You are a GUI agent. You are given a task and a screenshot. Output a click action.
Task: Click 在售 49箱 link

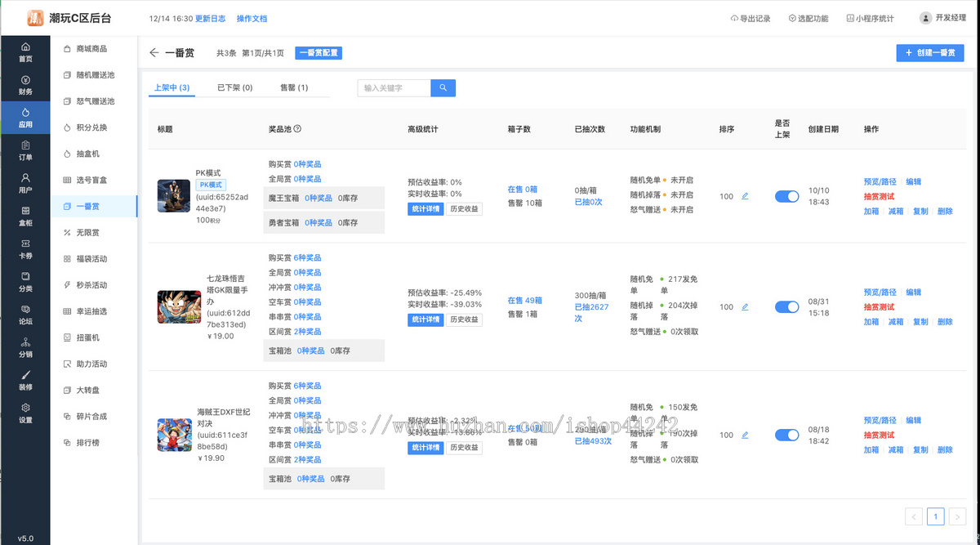tap(525, 301)
